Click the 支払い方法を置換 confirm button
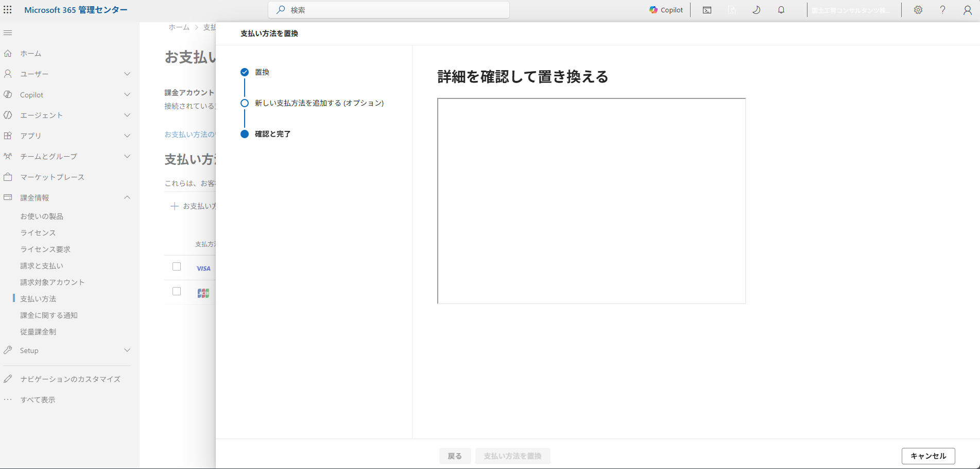980x469 pixels. coord(513,456)
